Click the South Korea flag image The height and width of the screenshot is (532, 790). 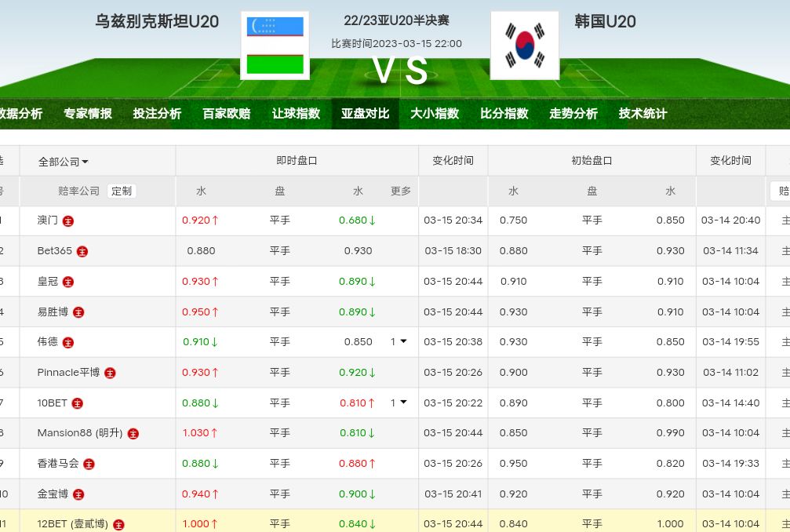(524, 46)
